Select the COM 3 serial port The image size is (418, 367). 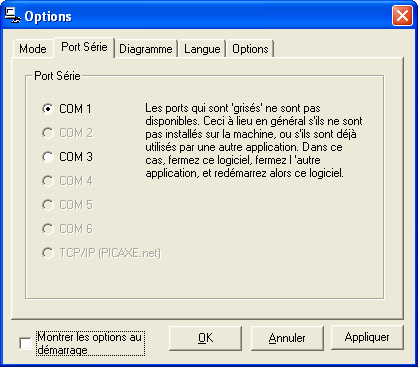[x=67, y=157]
